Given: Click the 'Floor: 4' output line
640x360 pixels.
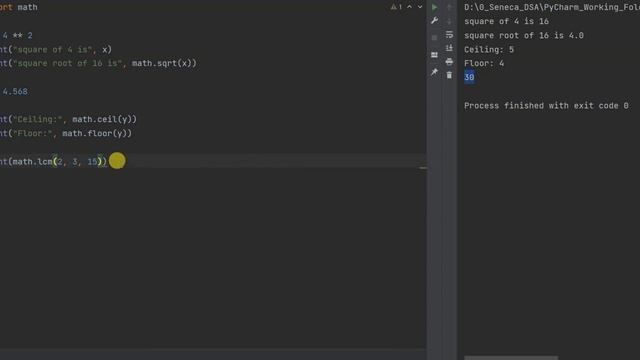Looking at the screenshot, I should point(484,63).
